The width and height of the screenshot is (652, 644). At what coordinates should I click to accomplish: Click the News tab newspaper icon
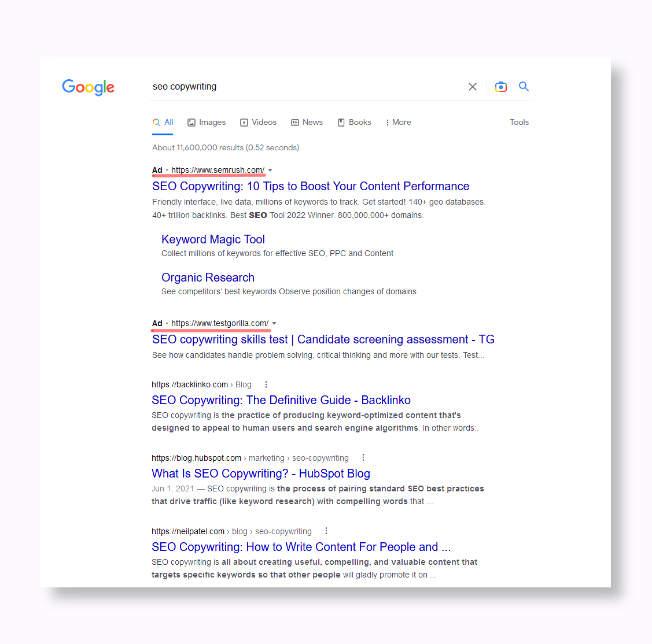pos(295,123)
